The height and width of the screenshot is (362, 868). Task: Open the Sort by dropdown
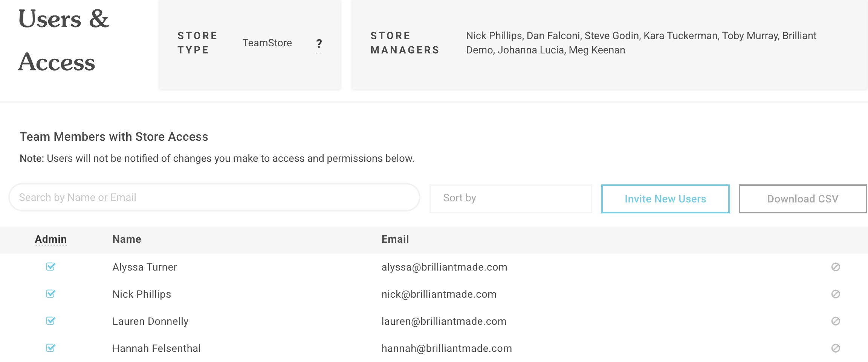click(x=511, y=198)
